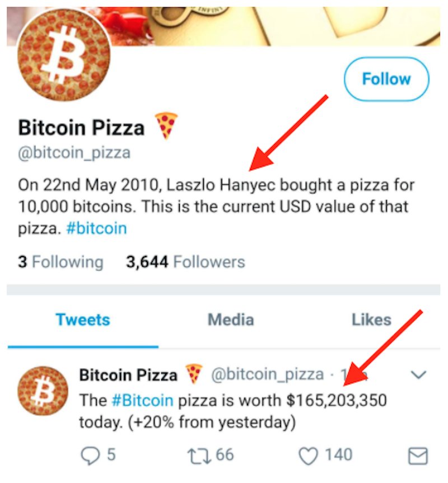This screenshot has height=483, width=448.
Task: Click the large Bitcoin pizza profile avatar
Action: (x=63, y=56)
